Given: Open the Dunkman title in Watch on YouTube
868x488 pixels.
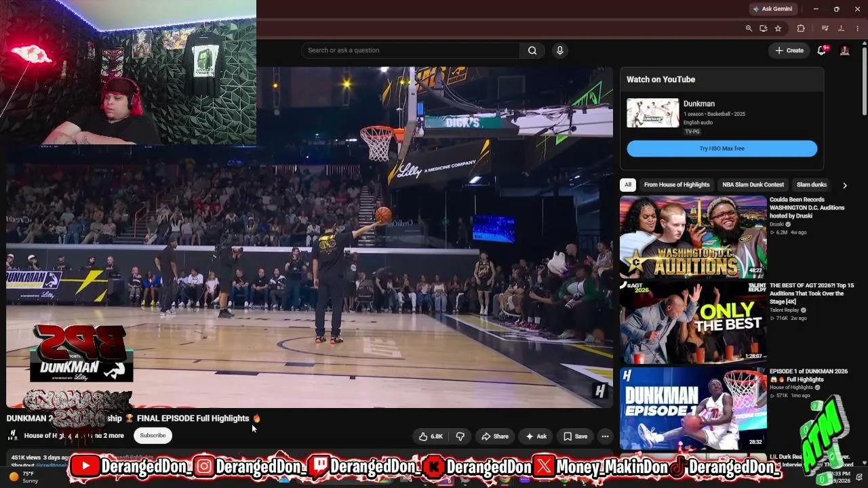Looking at the screenshot, I should 699,104.
